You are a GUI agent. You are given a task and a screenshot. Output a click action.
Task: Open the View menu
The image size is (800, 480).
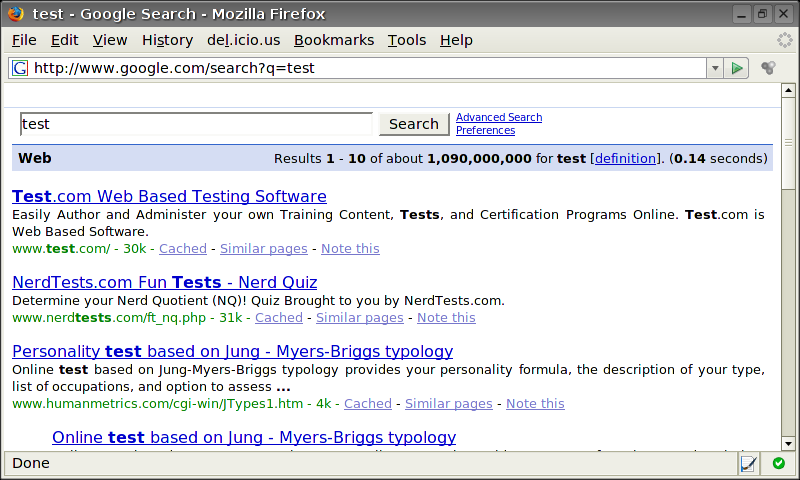click(110, 40)
